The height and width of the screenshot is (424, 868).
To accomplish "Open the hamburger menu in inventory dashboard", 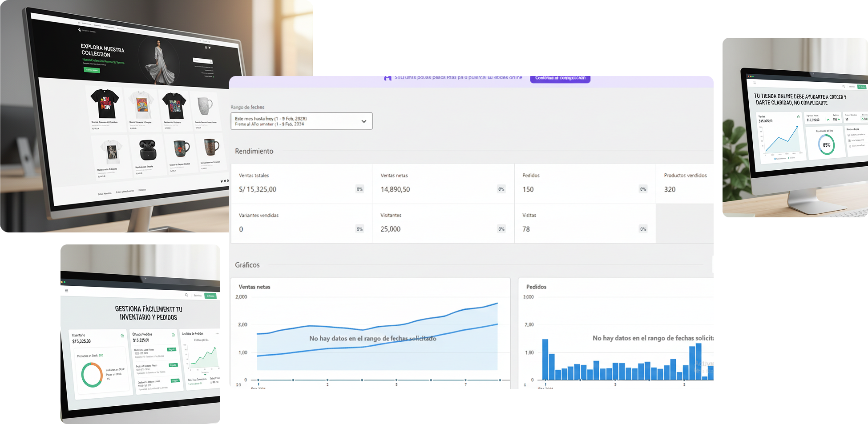I will (x=67, y=291).
